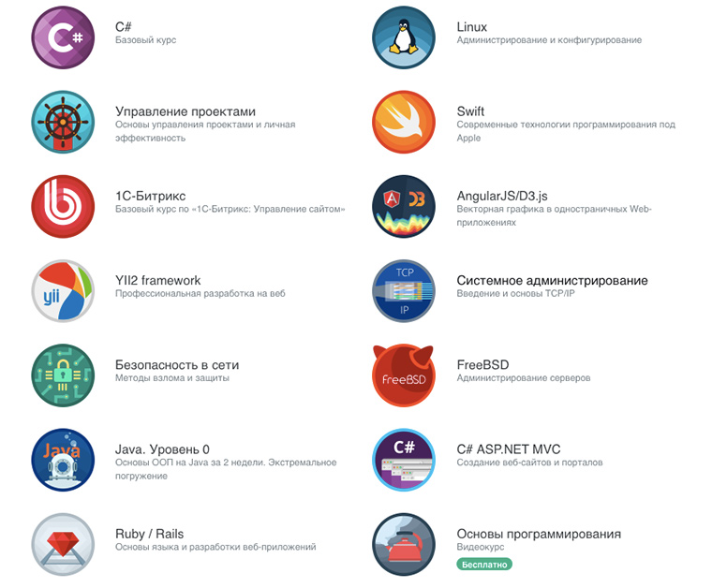This screenshot has width=712, height=588.
Task: Click the AngularJS/D3 course icon
Action: 404,206
